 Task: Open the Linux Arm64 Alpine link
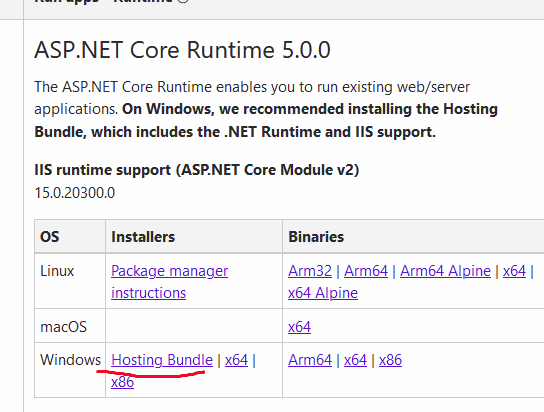click(x=445, y=271)
